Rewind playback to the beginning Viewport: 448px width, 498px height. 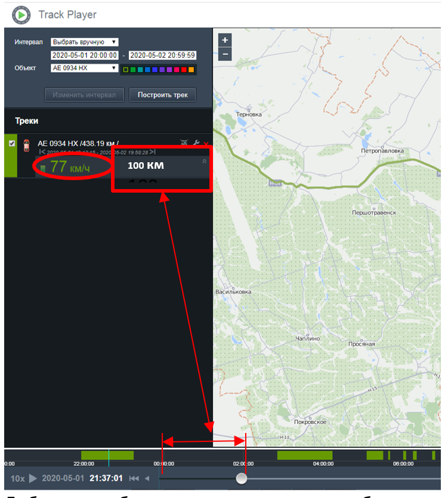132,478
